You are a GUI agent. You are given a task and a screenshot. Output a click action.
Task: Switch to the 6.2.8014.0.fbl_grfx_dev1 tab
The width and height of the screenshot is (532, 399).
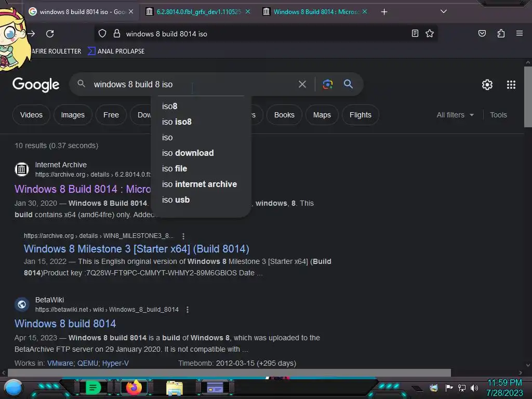198,12
